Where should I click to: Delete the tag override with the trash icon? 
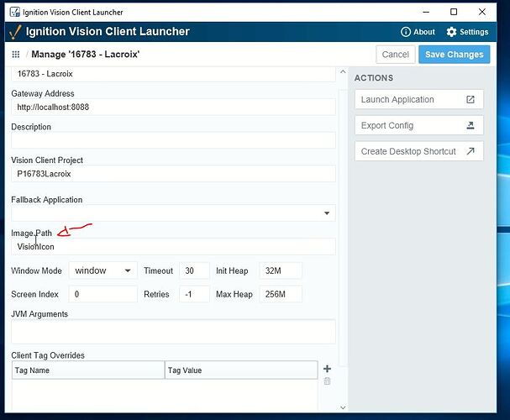[327, 381]
